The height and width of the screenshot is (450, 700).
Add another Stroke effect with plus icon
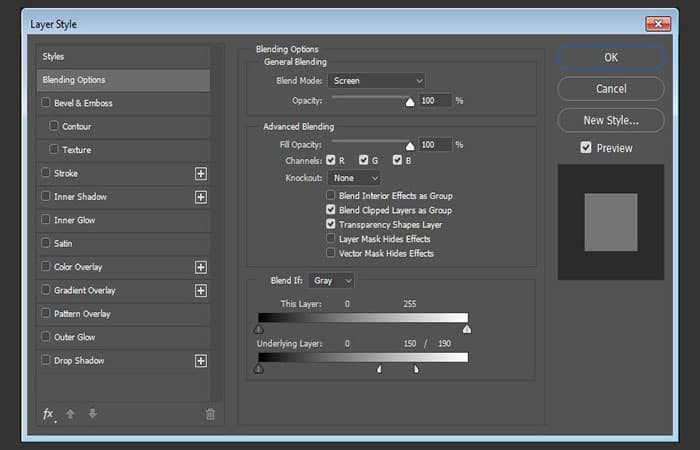coord(201,174)
